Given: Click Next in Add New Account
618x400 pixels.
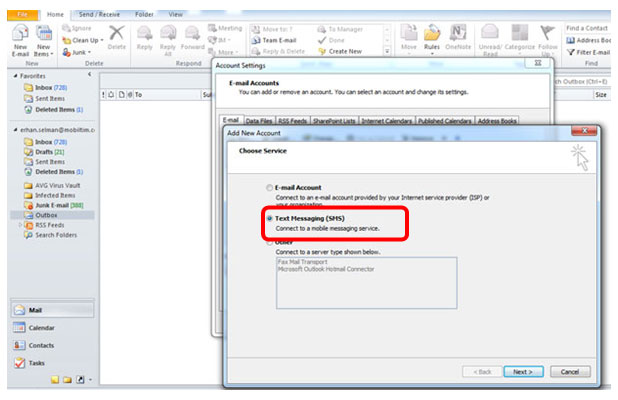Looking at the screenshot, I should [523, 372].
